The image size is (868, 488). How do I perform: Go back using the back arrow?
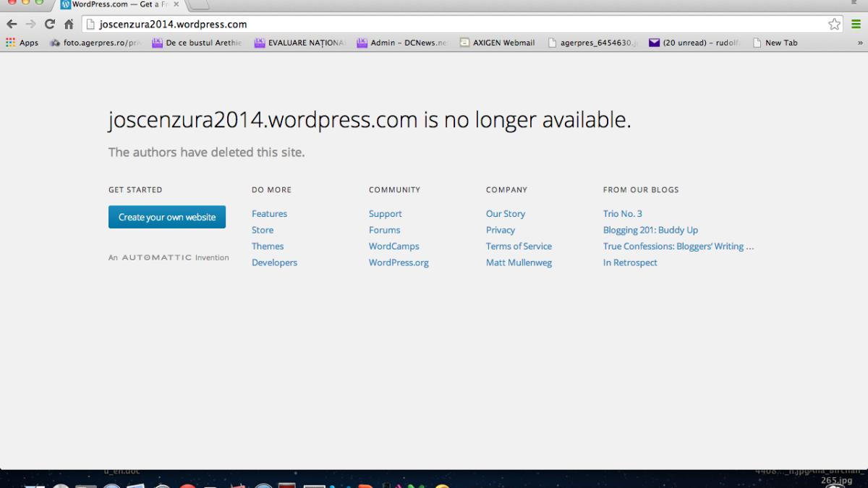pos(12,23)
